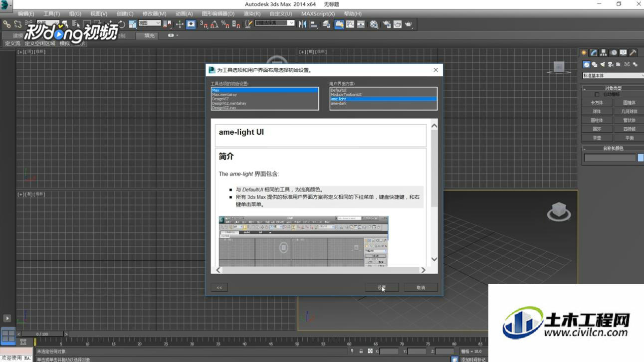Viewport: 644px width, 362px height.
Task: Select the Space Warps category icon
Action: [x=627, y=64]
